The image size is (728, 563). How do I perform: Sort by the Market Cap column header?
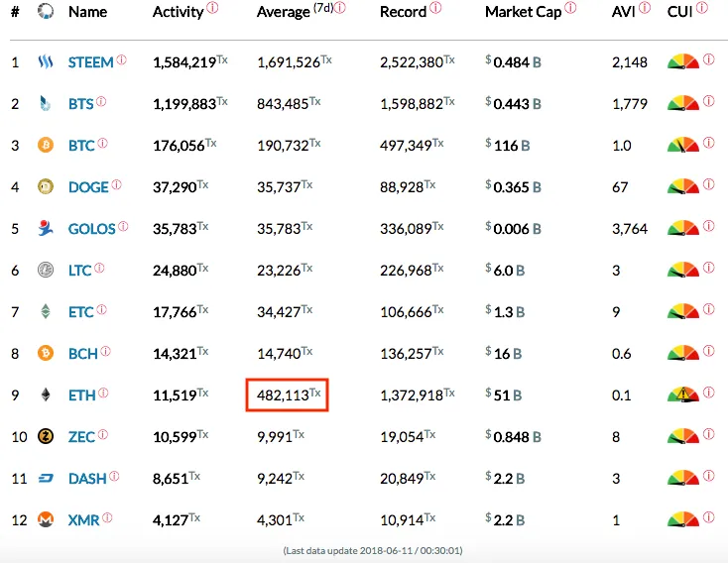[x=524, y=12]
